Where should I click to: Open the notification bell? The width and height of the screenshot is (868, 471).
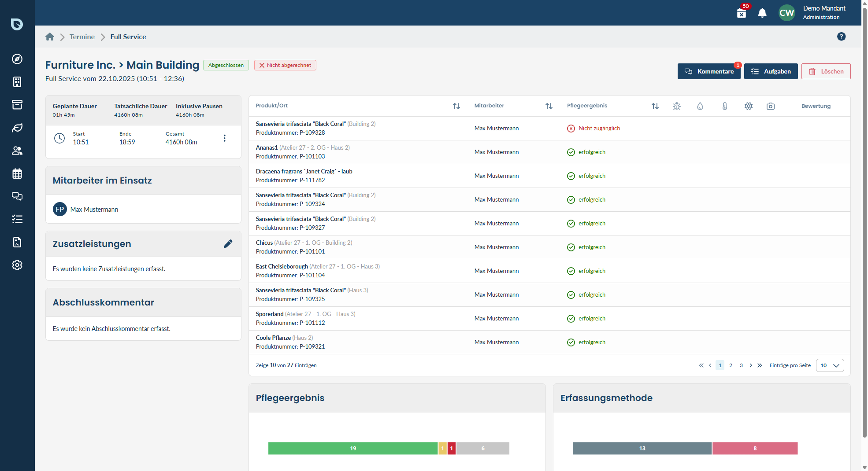[762, 13]
